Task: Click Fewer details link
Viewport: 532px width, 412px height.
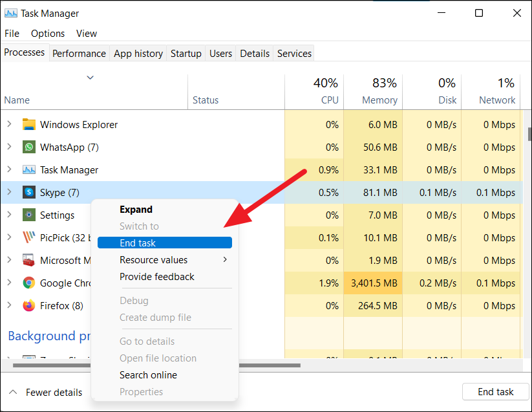Action: click(x=54, y=393)
